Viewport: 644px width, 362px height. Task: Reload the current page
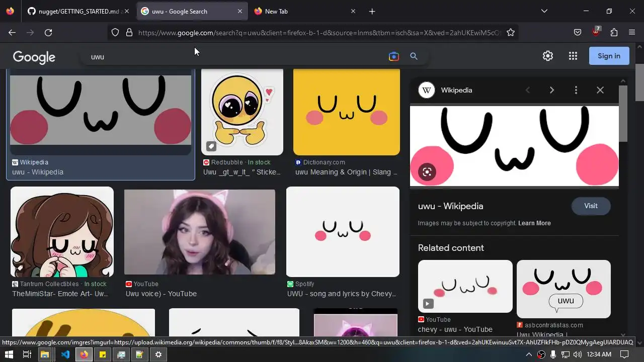pos(48,32)
